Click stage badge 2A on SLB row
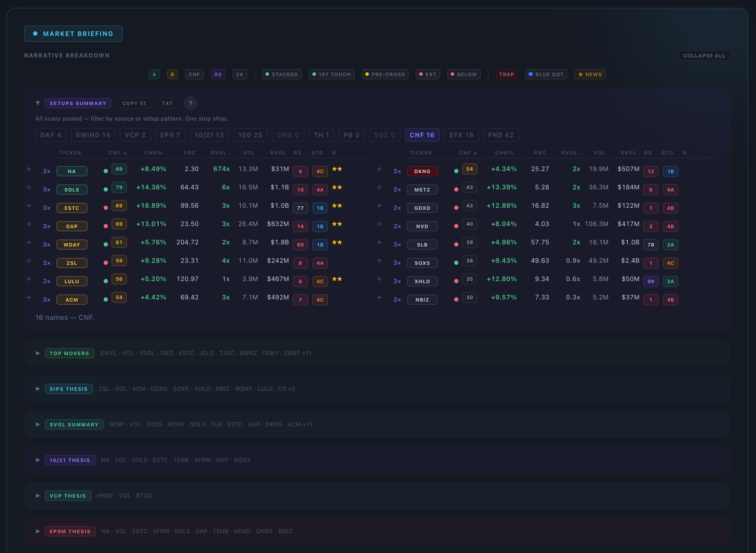The width and height of the screenshot is (756, 553). pos(671,244)
